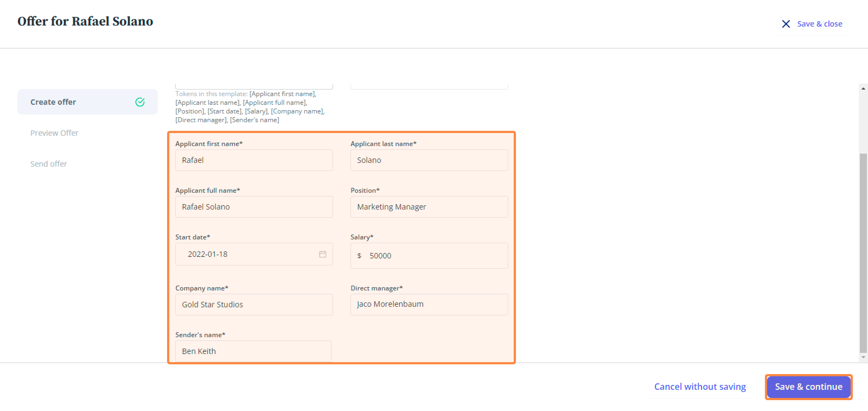Click the scrollbar down arrow

pos(863,357)
